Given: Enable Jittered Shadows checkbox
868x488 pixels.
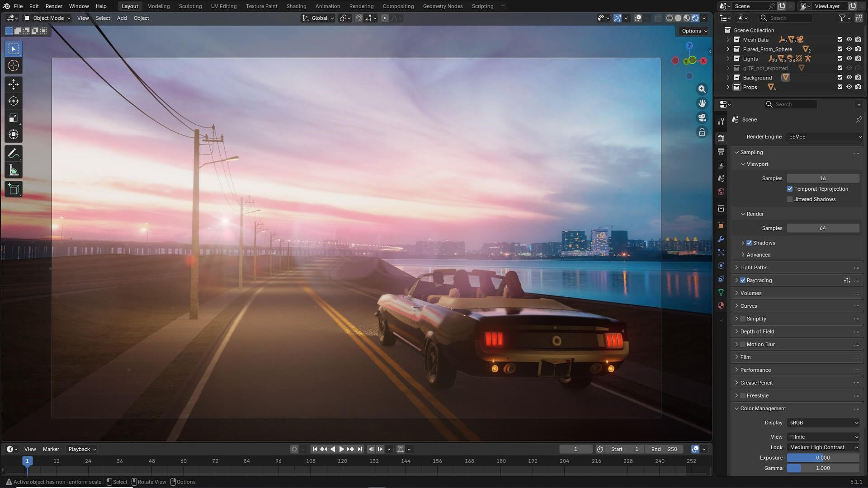Looking at the screenshot, I should tap(790, 199).
